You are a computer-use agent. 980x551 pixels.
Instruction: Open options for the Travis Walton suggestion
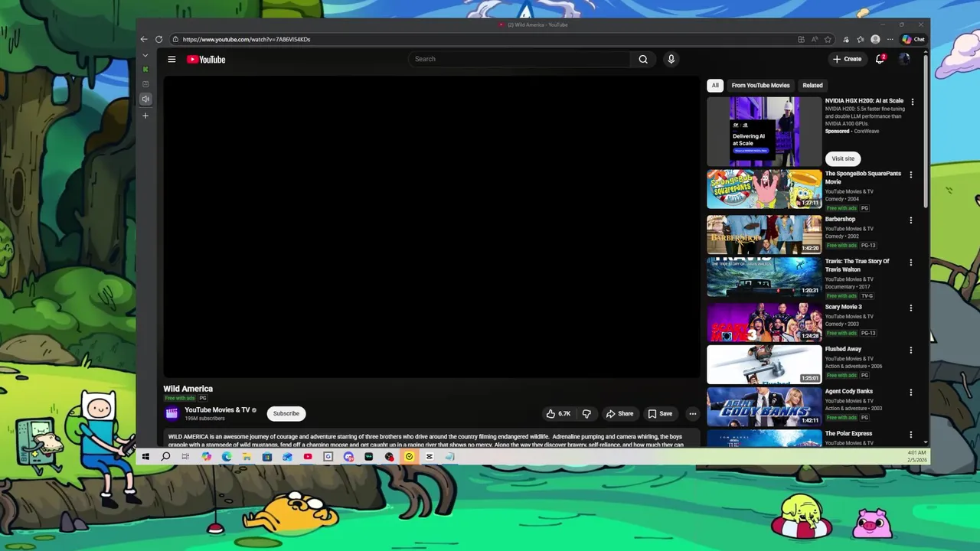(911, 262)
